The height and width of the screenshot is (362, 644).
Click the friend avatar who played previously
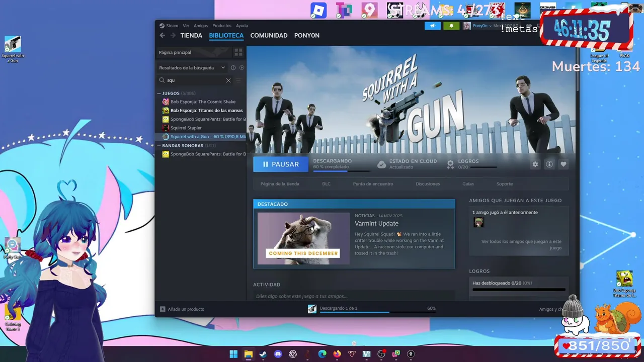[x=478, y=222]
